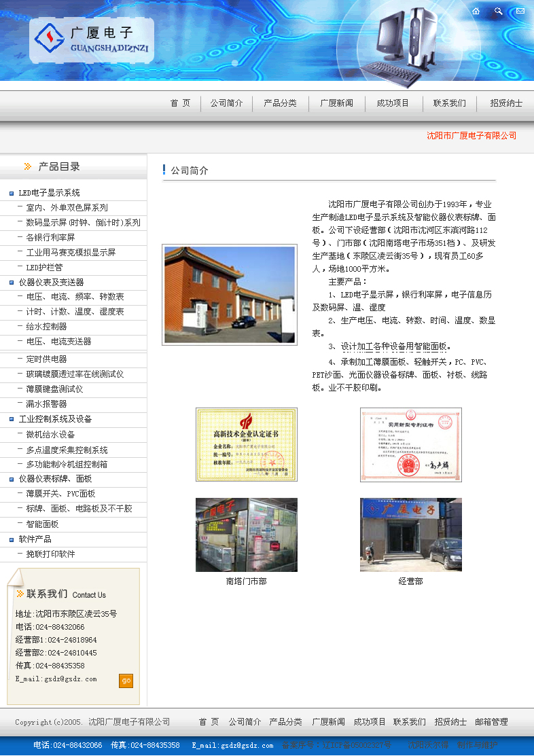Open the 高新技术企业认定证书 certificate image
Image resolution: width=534 pixels, height=756 pixels.
(x=247, y=445)
